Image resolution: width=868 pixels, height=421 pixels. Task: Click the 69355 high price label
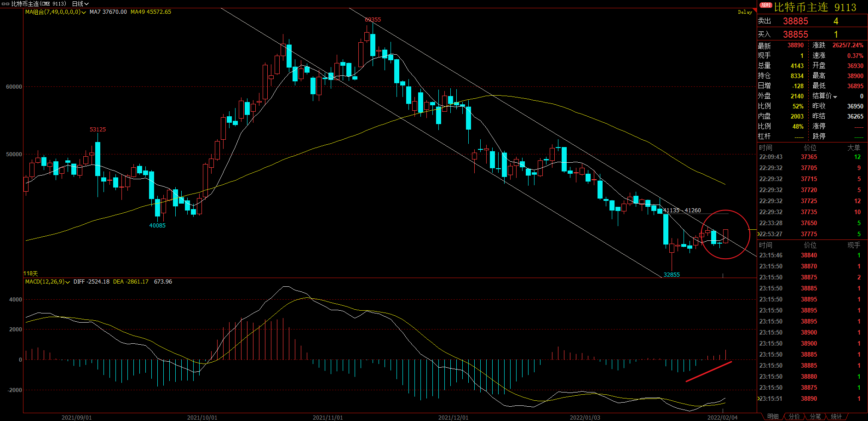pyautogui.click(x=373, y=20)
